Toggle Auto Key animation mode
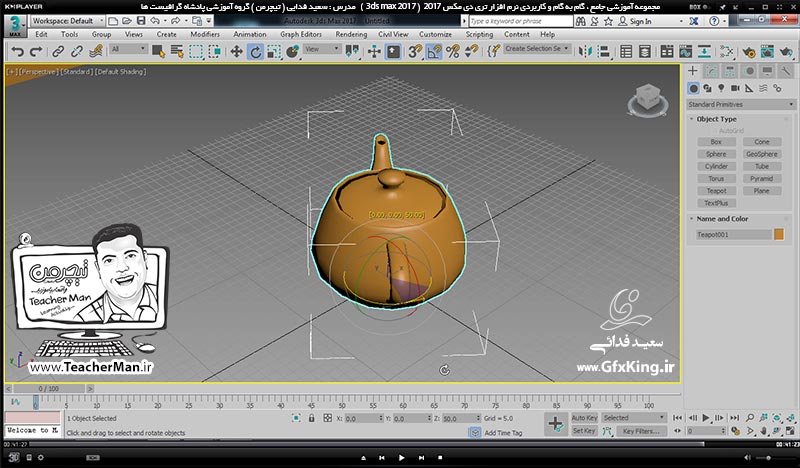 584,418
